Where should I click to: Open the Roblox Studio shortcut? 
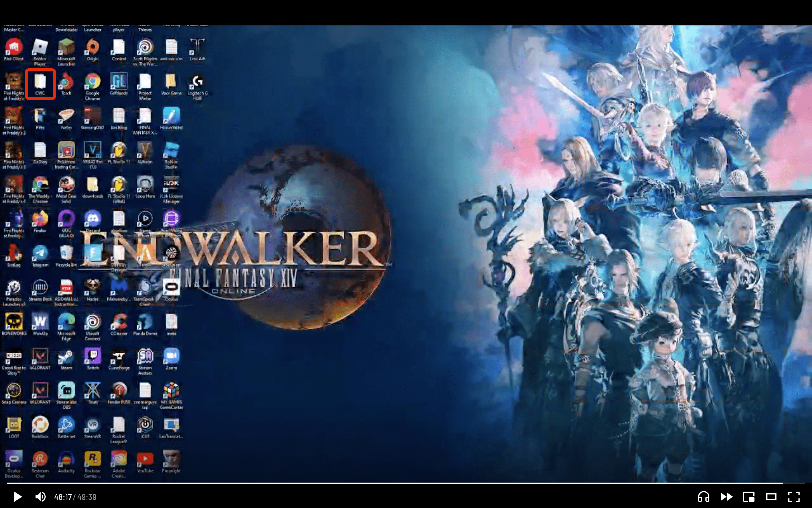tap(171, 155)
